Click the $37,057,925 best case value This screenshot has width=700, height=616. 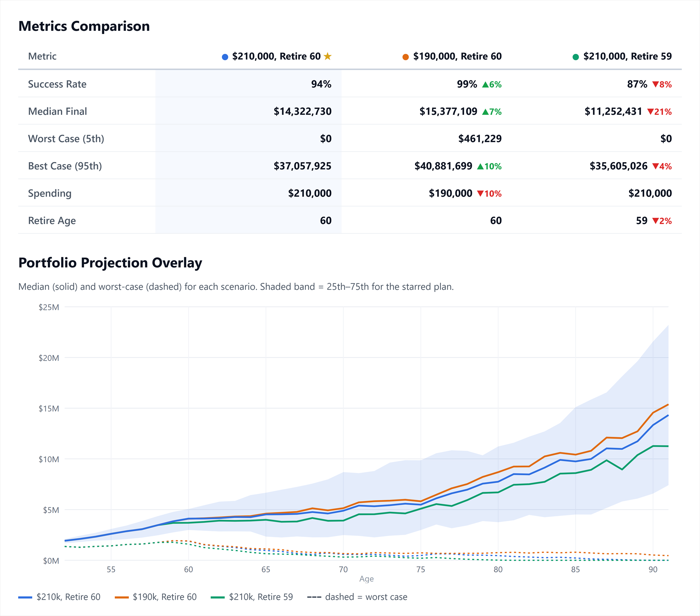(302, 166)
